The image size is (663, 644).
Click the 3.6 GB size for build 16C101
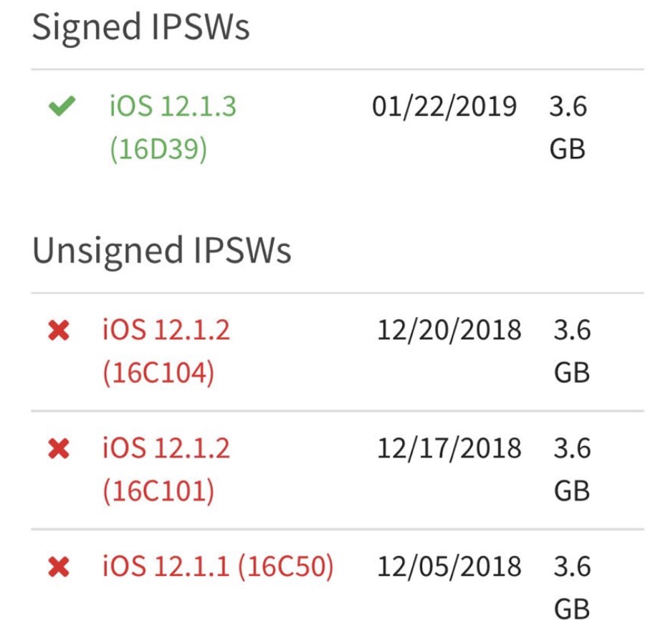pyautogui.click(x=571, y=470)
